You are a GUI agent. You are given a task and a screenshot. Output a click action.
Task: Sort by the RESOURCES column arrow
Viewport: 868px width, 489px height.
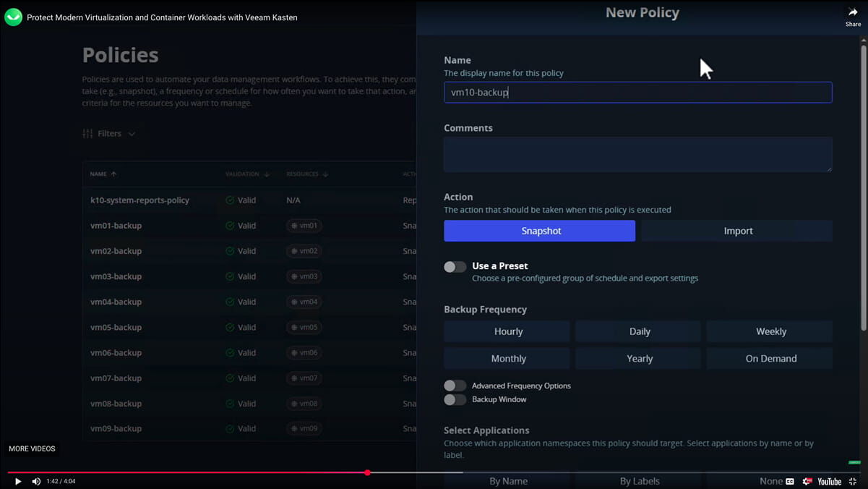click(325, 174)
